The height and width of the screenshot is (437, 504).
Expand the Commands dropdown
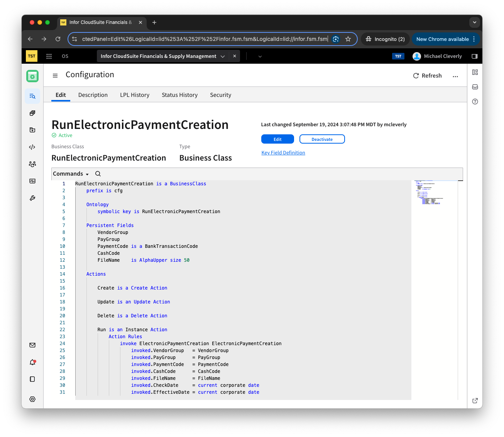point(71,174)
